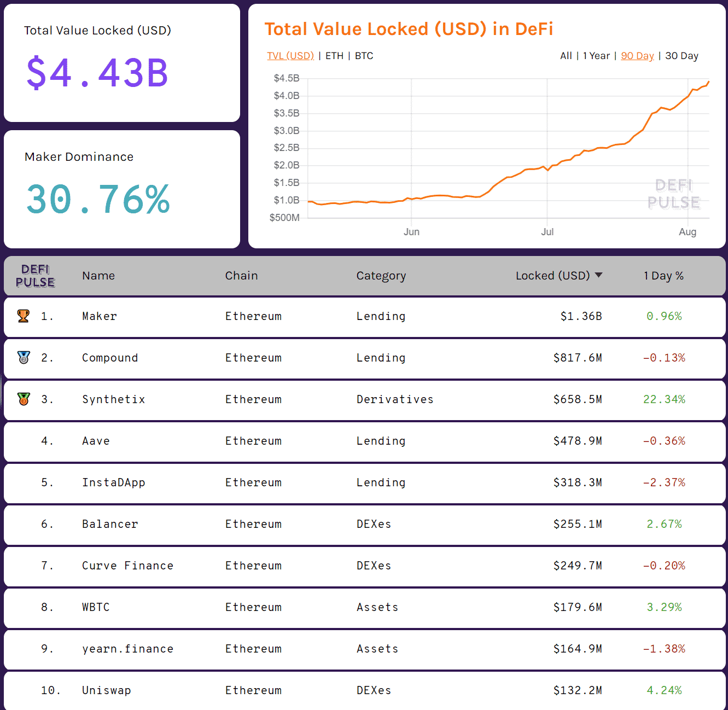Screen dimensions: 728x710
Task: Click the bronze medal icon beside Synthetix
Action: 24,399
